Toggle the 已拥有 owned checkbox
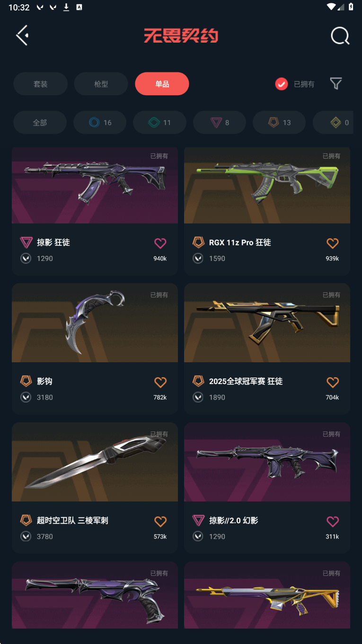Viewport: 362px width, 644px height. [x=282, y=84]
